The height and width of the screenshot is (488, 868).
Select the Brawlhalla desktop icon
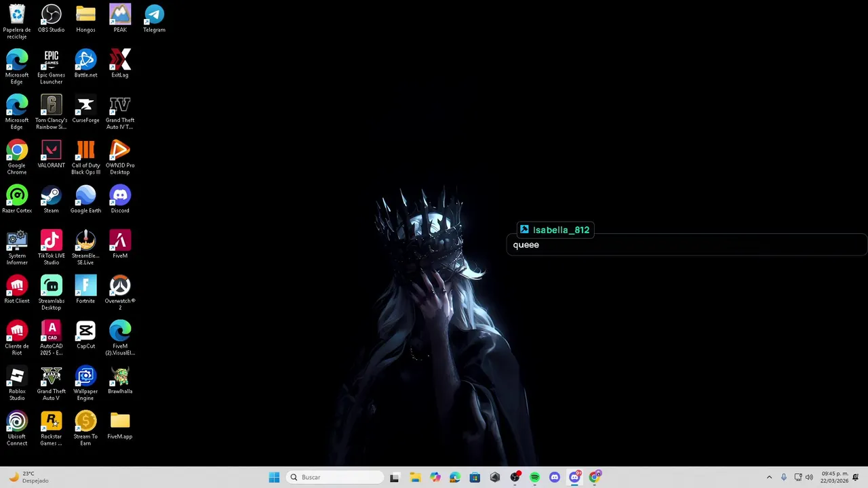click(x=120, y=380)
